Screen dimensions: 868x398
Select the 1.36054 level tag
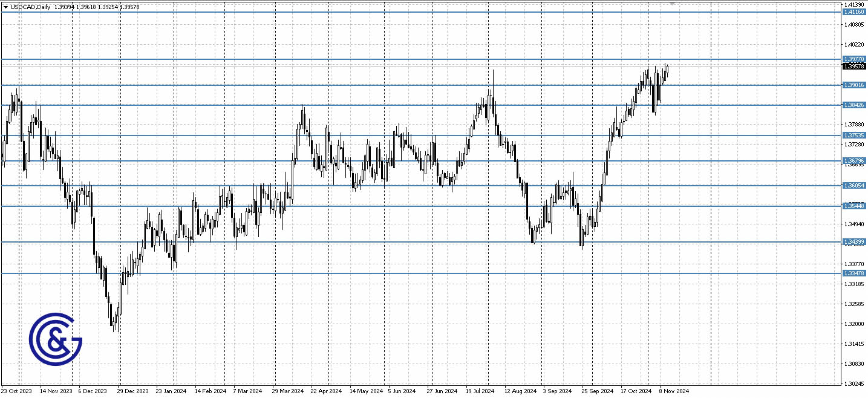[853, 186]
